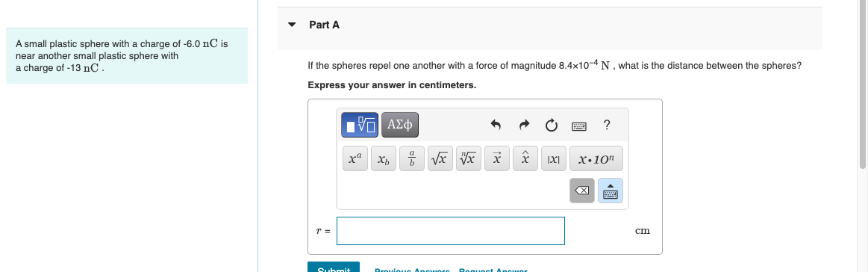
Task: Click the backspace delete button
Action: pos(582,191)
